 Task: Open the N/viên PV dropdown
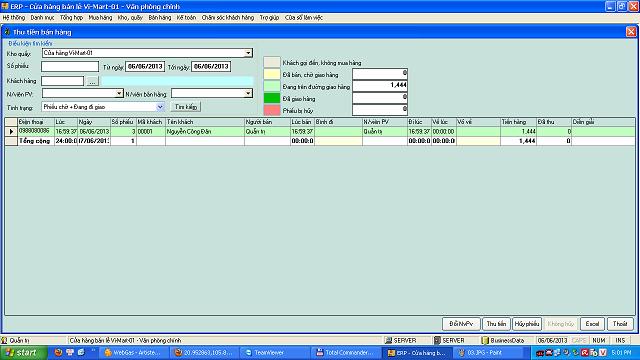[119, 93]
